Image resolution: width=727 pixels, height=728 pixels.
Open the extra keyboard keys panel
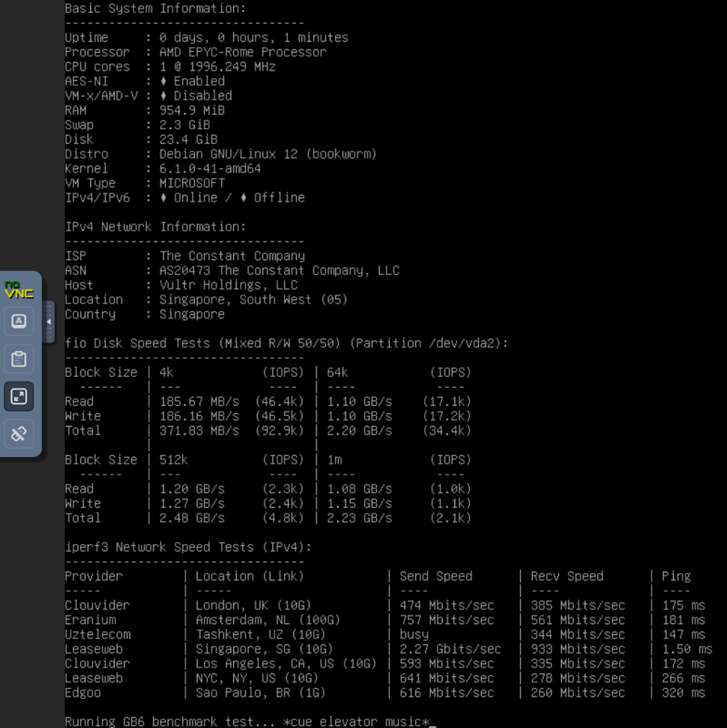click(18, 321)
